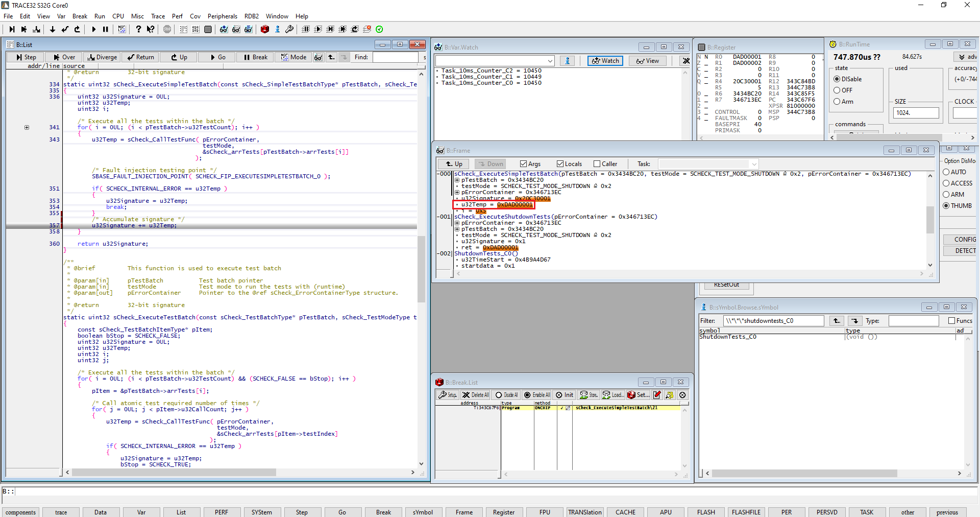Open the adv dropdown in RunTime window

(967, 57)
